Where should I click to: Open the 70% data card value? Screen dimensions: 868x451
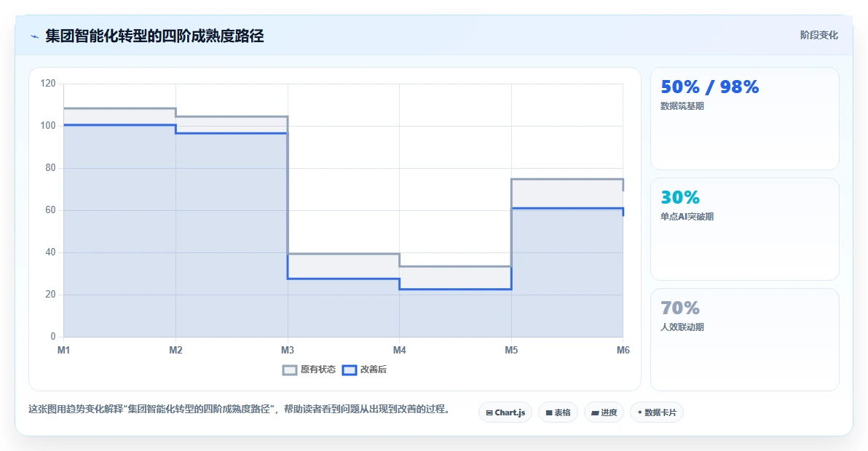[680, 308]
